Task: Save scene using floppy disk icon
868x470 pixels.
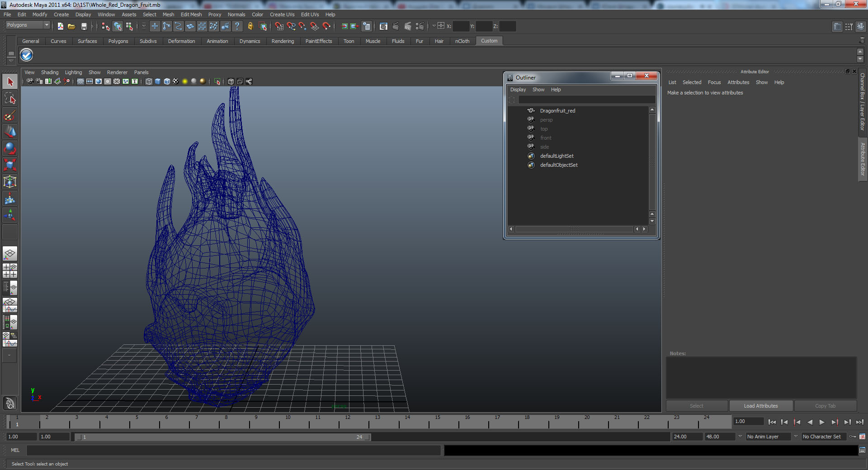Action: tap(84, 27)
